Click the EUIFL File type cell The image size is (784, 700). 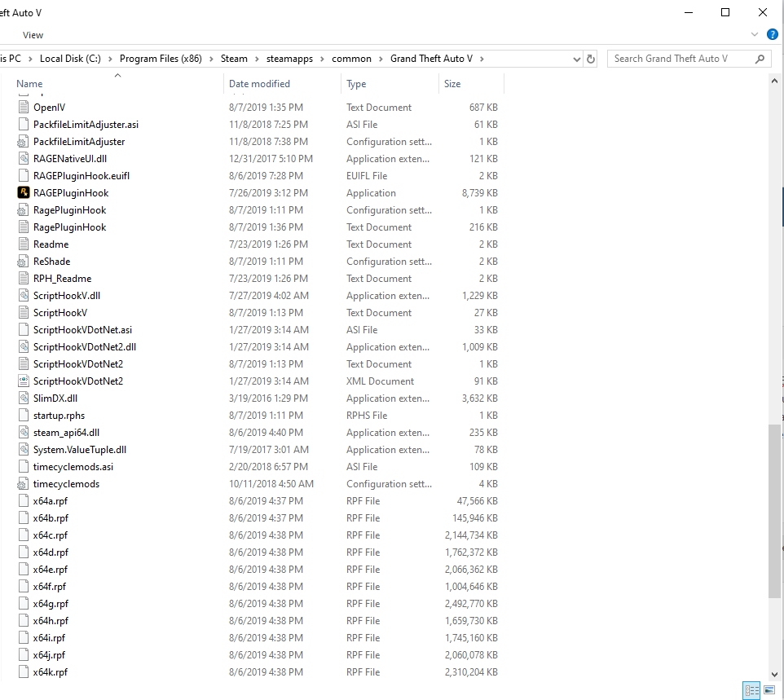point(367,175)
